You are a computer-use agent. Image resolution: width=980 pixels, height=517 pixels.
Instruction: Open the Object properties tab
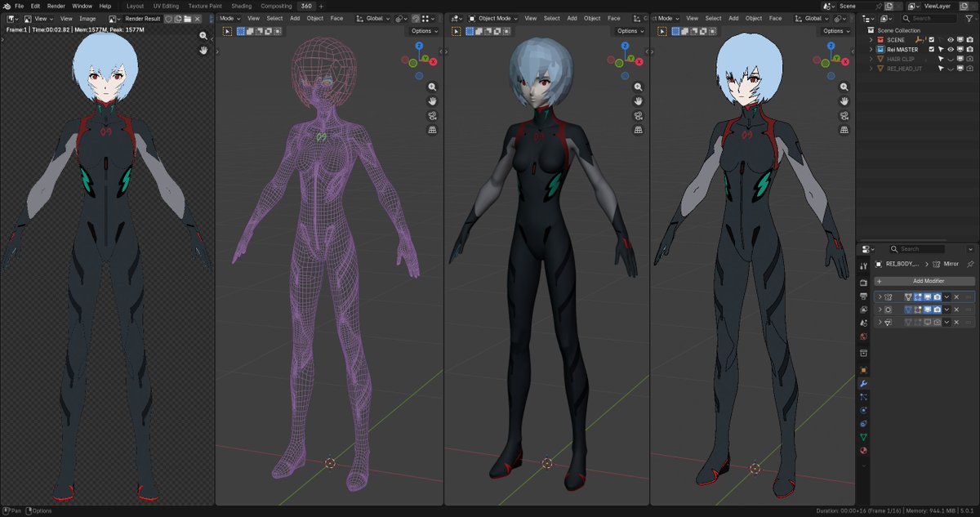click(x=863, y=369)
